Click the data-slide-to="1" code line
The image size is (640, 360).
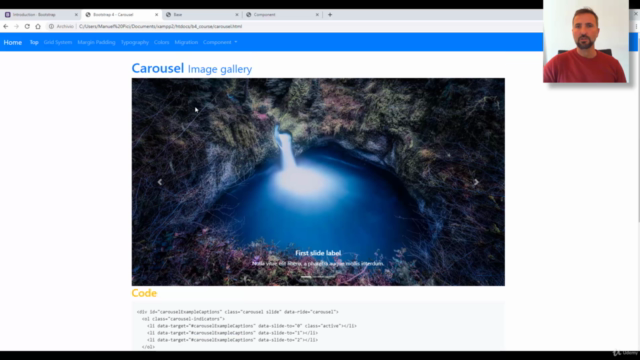pyautogui.click(x=232, y=333)
